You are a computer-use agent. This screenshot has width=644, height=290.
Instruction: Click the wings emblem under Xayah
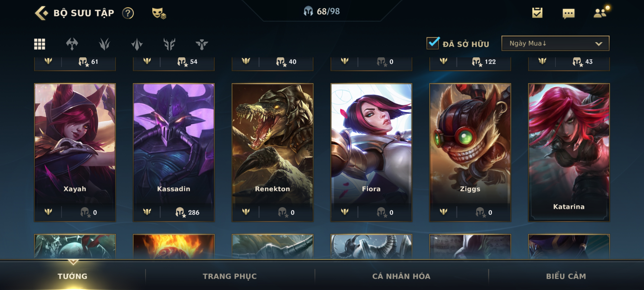point(48,212)
